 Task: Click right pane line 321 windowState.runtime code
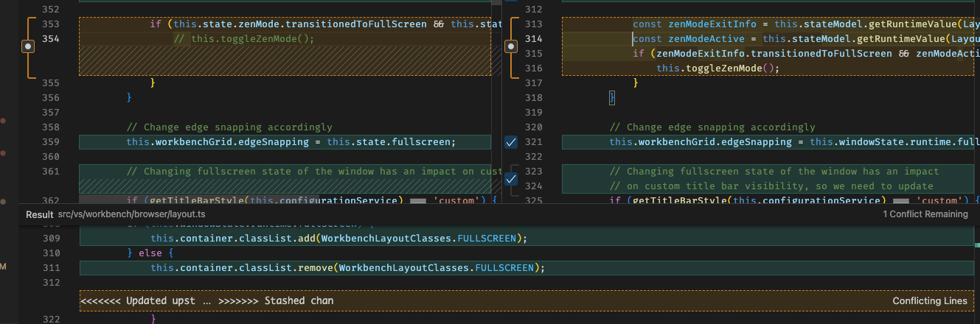[x=794, y=142]
